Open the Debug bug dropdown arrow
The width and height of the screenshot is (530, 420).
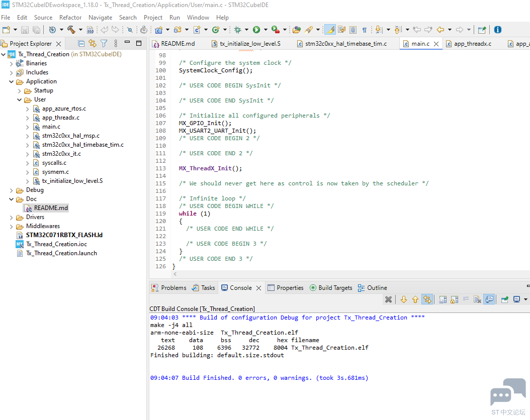[x=246, y=30]
